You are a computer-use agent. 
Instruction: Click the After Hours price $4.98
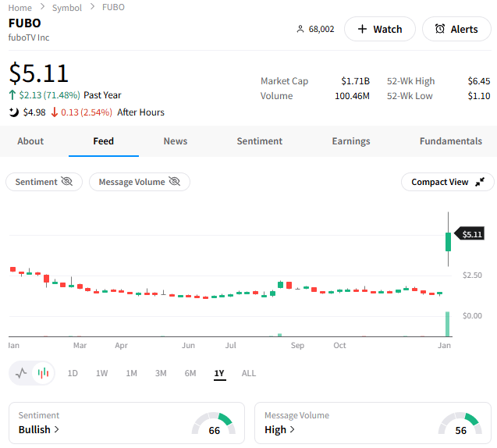(34, 112)
